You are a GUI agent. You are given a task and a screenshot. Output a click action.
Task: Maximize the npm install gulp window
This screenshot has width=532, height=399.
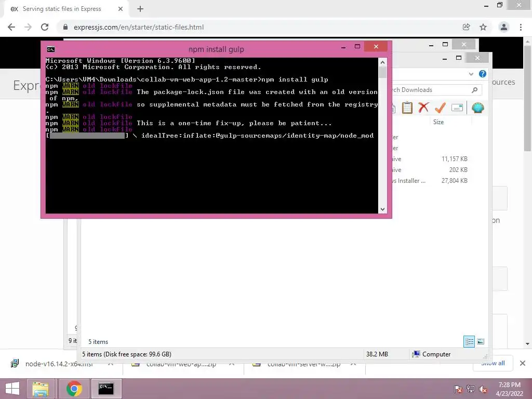click(x=357, y=46)
